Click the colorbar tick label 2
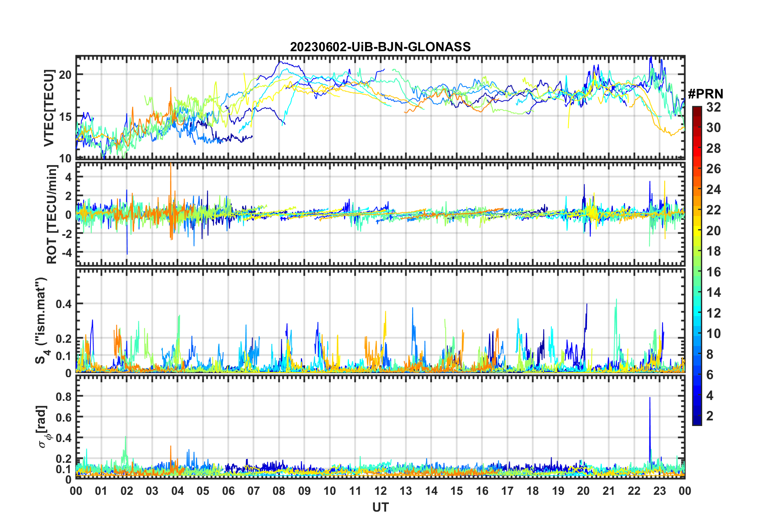Image resolution: width=761 pixels, height=532 pixels. click(710, 416)
